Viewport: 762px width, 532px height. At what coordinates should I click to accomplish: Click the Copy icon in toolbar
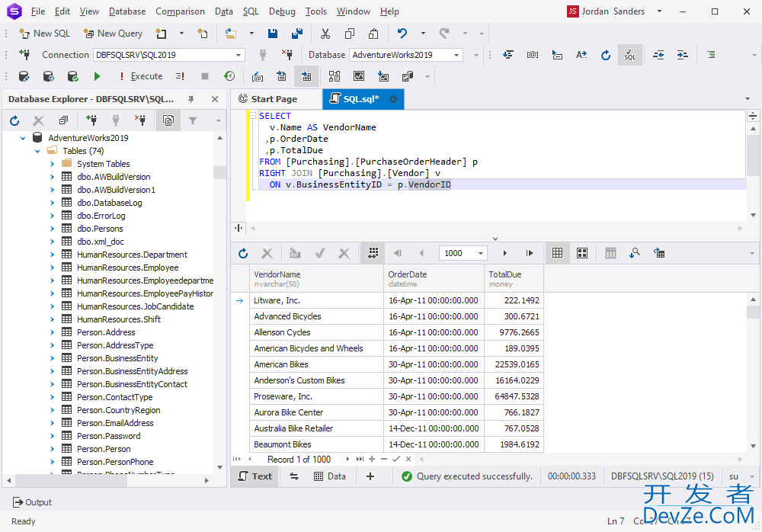pos(350,34)
